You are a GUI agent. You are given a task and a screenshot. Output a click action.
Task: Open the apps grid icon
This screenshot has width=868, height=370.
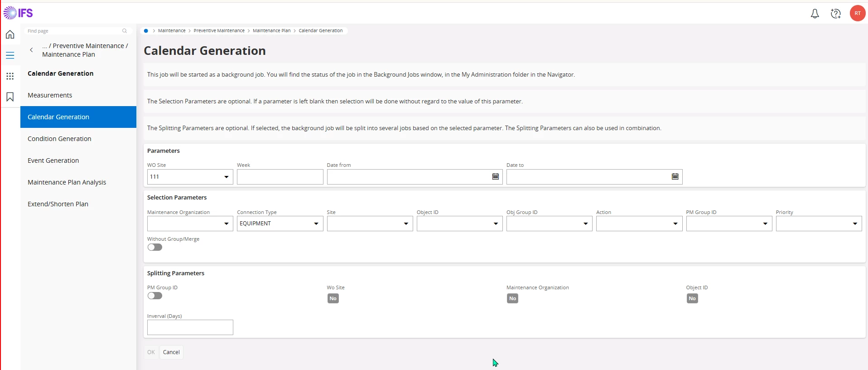pos(10,76)
